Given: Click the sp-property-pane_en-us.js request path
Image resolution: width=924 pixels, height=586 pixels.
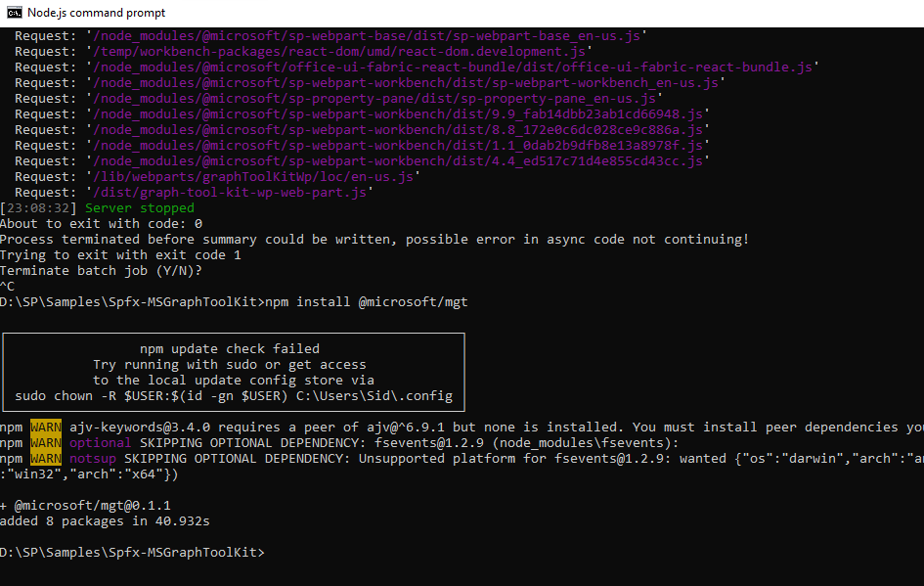Looking at the screenshot, I should coord(375,98).
